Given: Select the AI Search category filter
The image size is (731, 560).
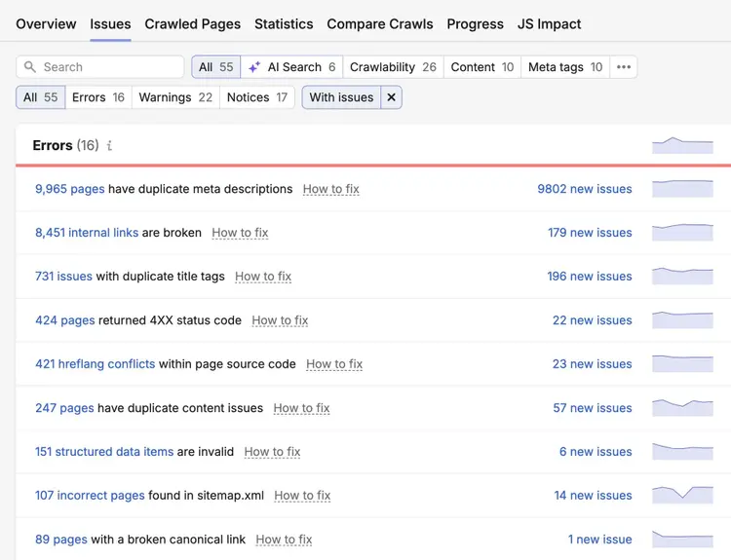Looking at the screenshot, I should (x=291, y=67).
